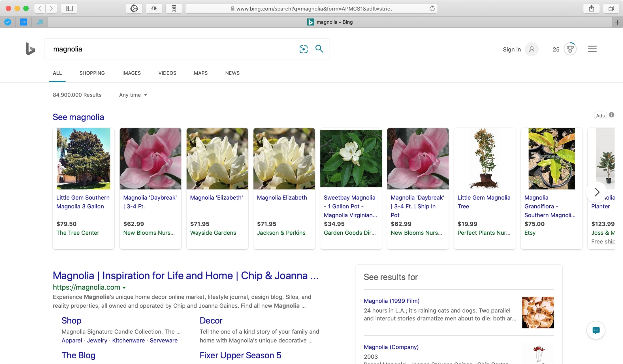Click the 25 rewards points count
The image size is (623, 364).
tap(556, 49)
